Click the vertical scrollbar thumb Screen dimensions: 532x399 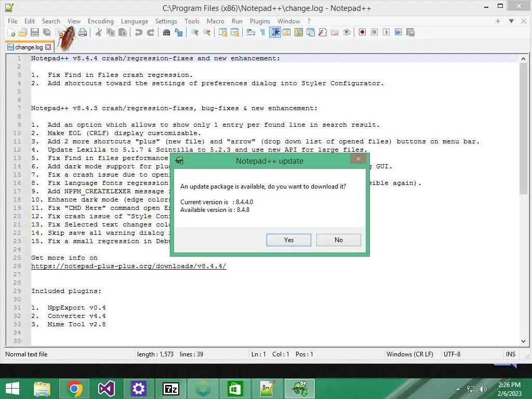(523, 128)
